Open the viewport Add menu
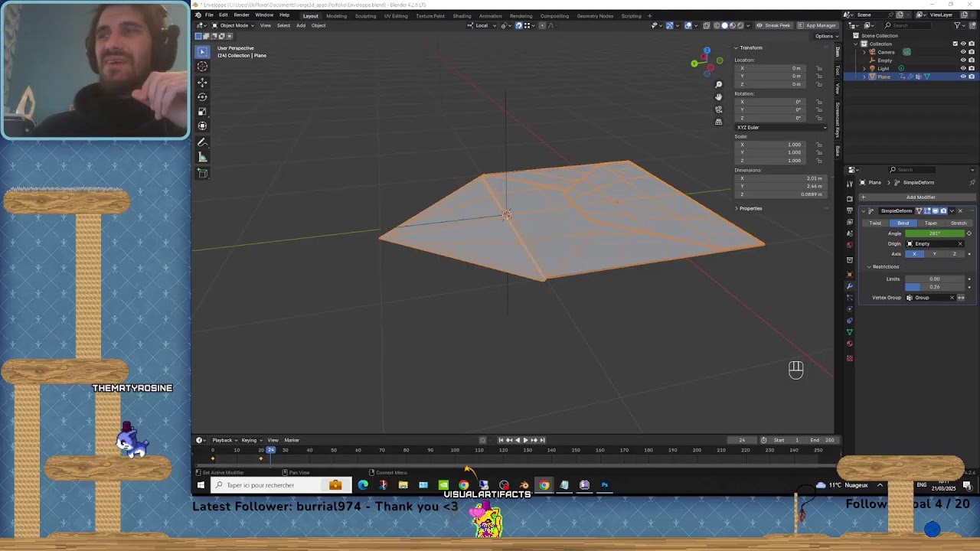 [x=301, y=25]
